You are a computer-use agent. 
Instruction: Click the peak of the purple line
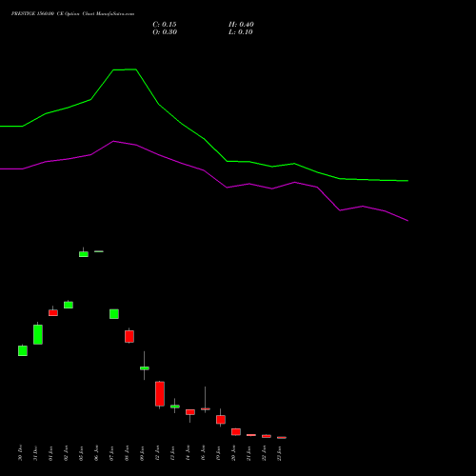[114, 141]
